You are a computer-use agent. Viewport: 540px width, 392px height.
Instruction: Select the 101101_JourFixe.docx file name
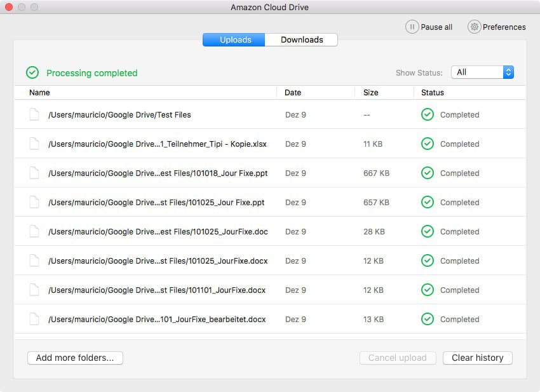(157, 290)
